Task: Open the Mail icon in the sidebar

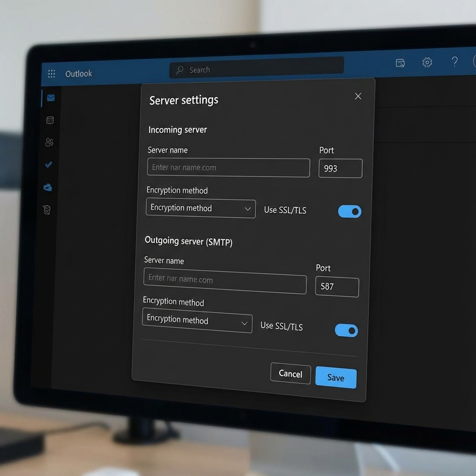Action: click(51, 98)
